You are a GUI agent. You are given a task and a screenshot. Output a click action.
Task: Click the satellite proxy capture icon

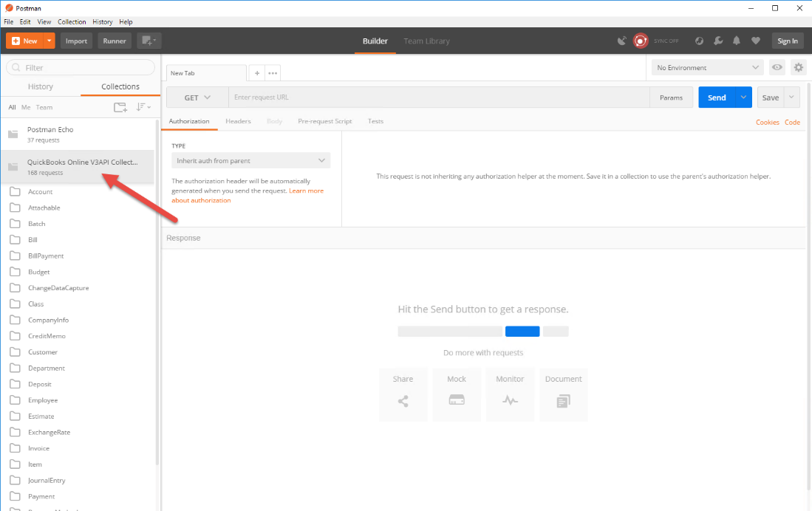[621, 41]
